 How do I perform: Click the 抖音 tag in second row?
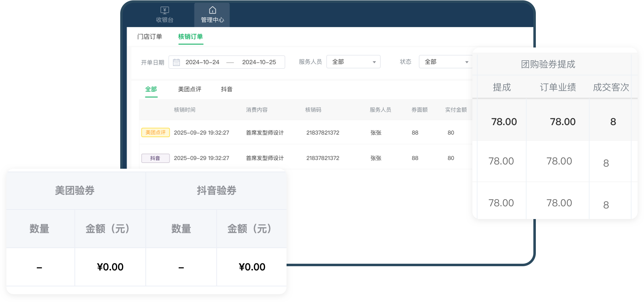[156, 158]
